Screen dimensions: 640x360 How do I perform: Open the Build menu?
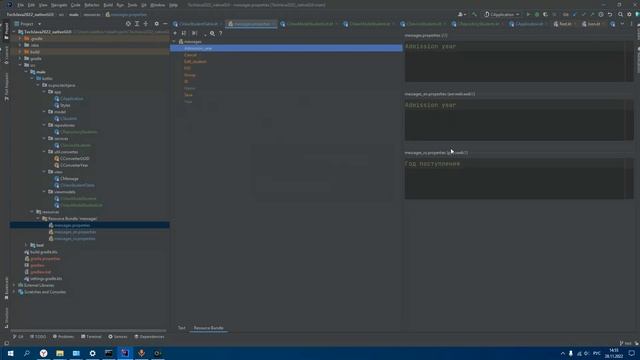pyautogui.click(x=108, y=5)
